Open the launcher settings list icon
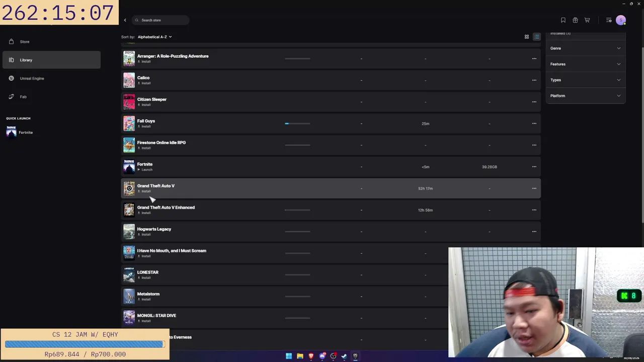 (609, 20)
